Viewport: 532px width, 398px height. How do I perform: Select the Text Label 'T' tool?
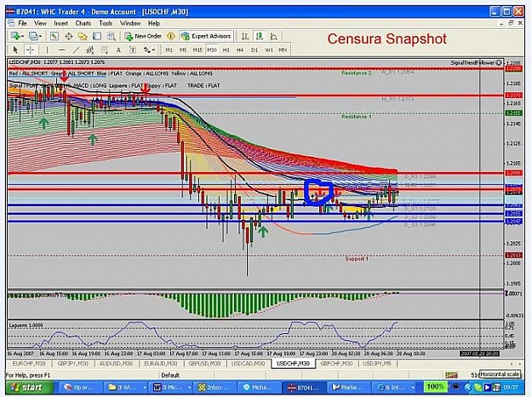pos(133,50)
